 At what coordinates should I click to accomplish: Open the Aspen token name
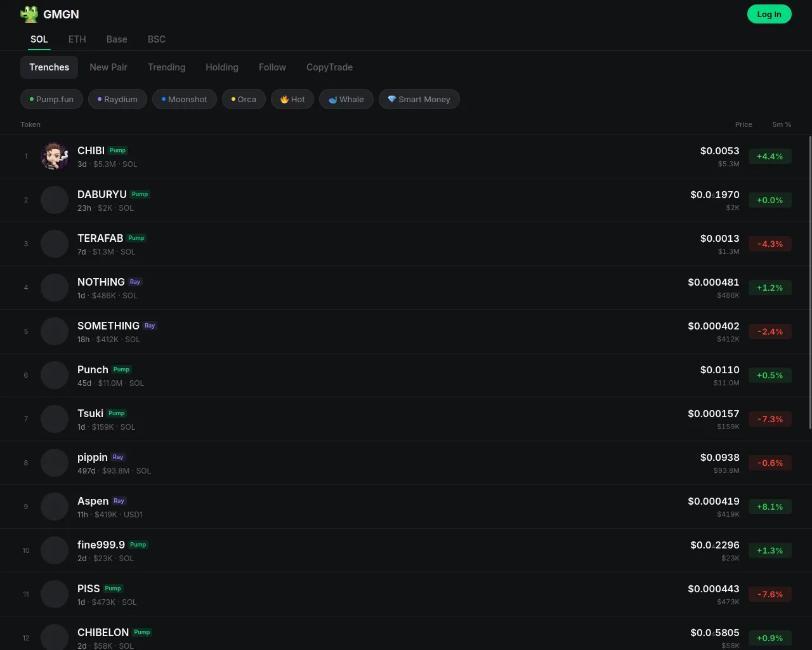tap(93, 501)
